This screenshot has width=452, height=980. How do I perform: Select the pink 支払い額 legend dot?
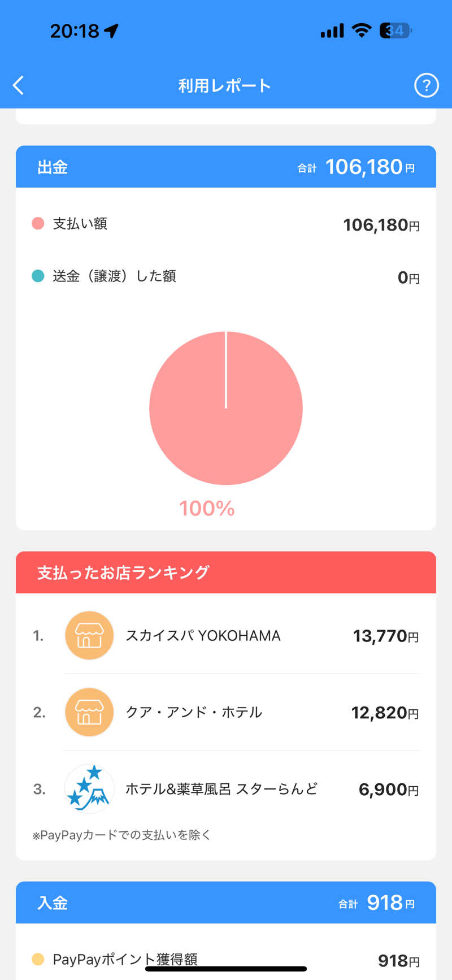(x=38, y=223)
